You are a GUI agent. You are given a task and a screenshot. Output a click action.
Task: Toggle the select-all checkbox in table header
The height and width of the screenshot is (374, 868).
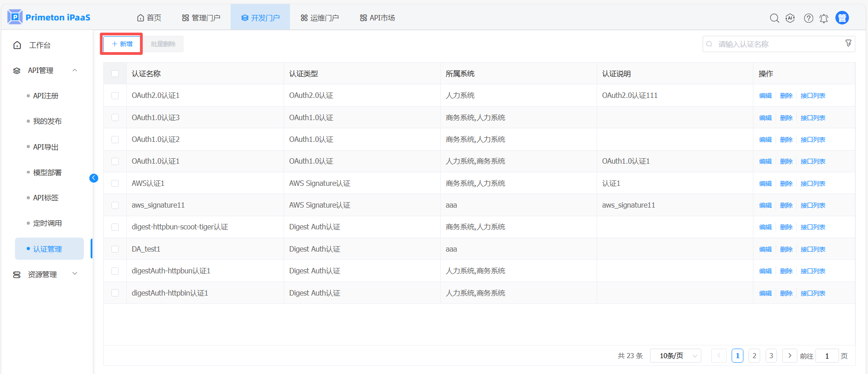pos(115,73)
